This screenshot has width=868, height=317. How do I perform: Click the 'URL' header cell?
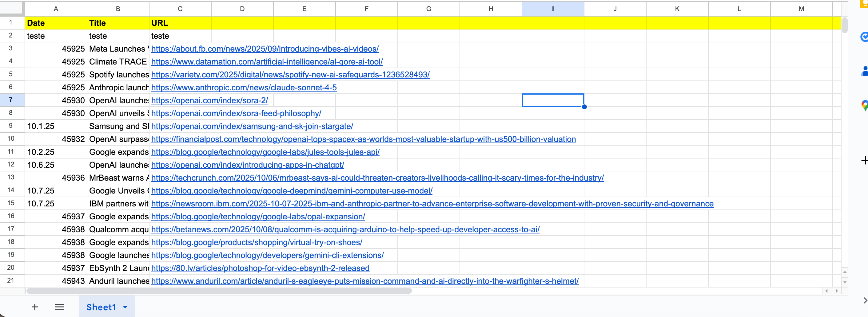(x=180, y=23)
